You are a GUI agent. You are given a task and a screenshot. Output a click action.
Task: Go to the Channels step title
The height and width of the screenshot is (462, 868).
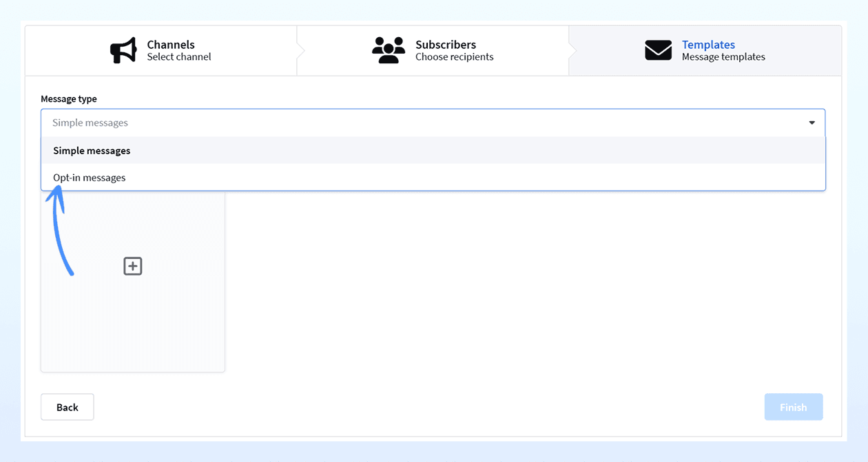coord(171,45)
